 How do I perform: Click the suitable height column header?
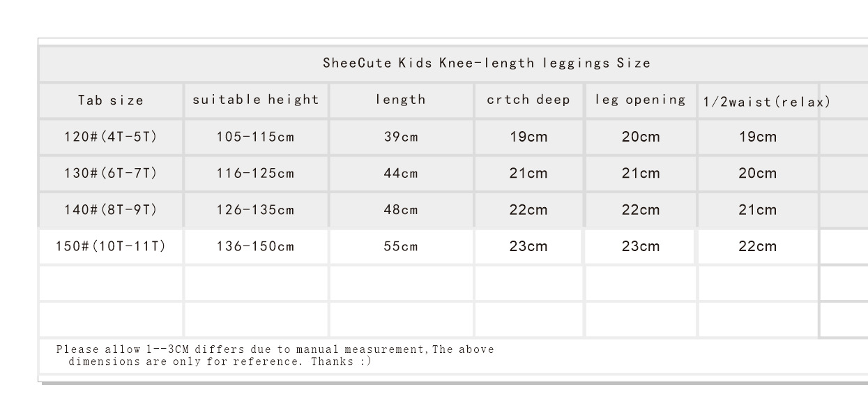coord(256,100)
